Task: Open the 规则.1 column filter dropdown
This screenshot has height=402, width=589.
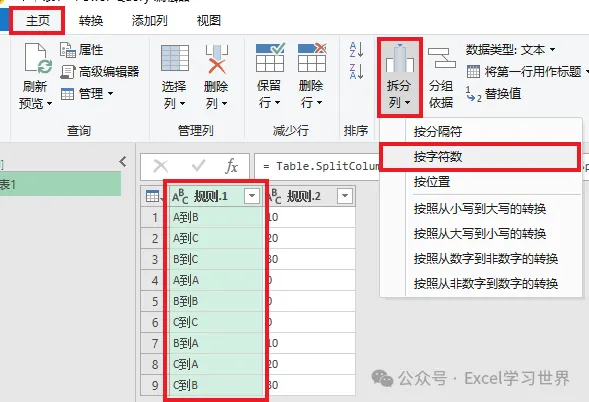Action: tap(252, 196)
